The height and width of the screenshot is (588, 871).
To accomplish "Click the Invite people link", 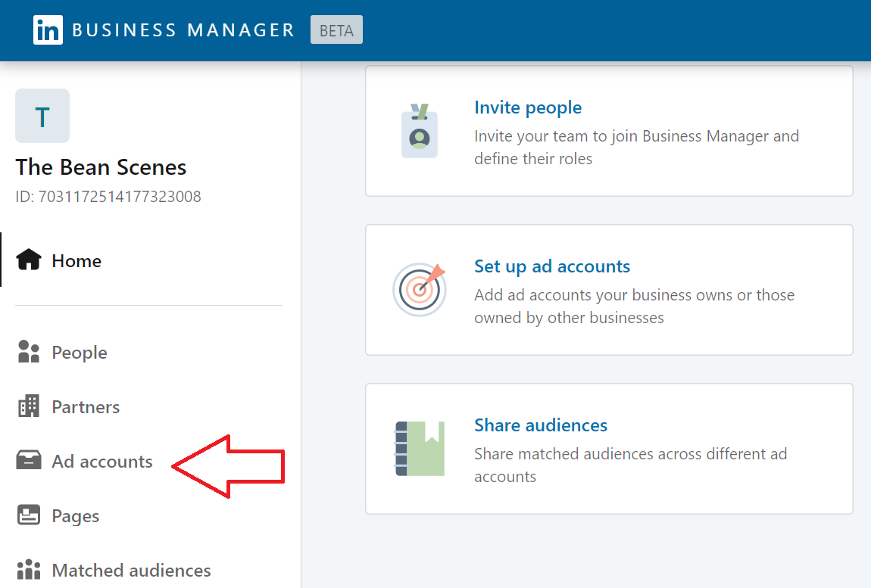I will (x=528, y=107).
